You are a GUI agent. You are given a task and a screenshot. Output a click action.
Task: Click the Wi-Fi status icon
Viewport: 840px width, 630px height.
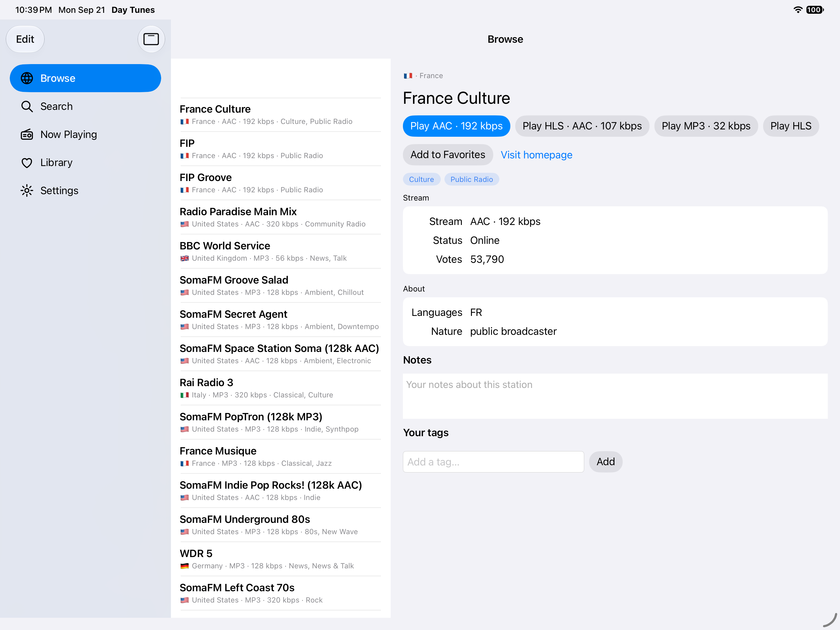pos(798,10)
